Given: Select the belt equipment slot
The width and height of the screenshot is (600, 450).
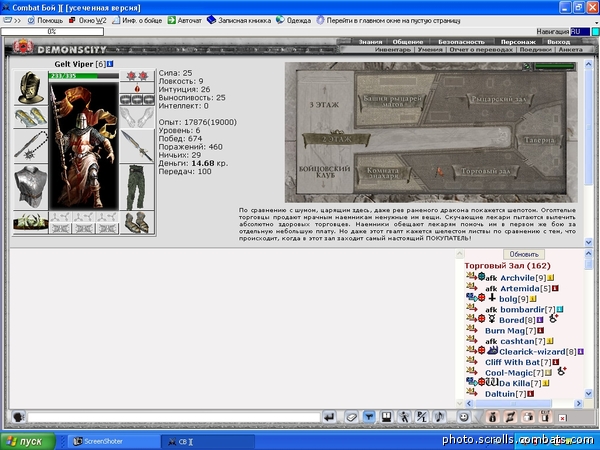Looking at the screenshot, I should (31, 222).
